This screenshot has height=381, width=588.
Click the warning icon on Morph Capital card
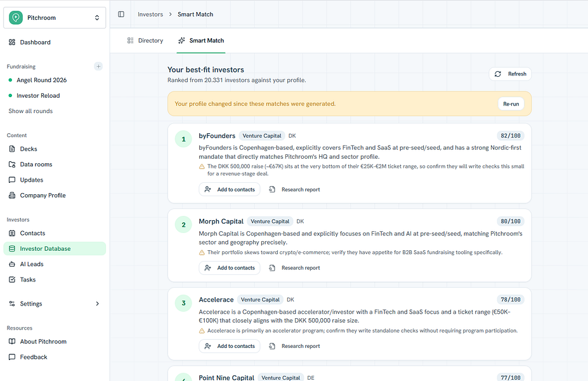click(x=202, y=252)
